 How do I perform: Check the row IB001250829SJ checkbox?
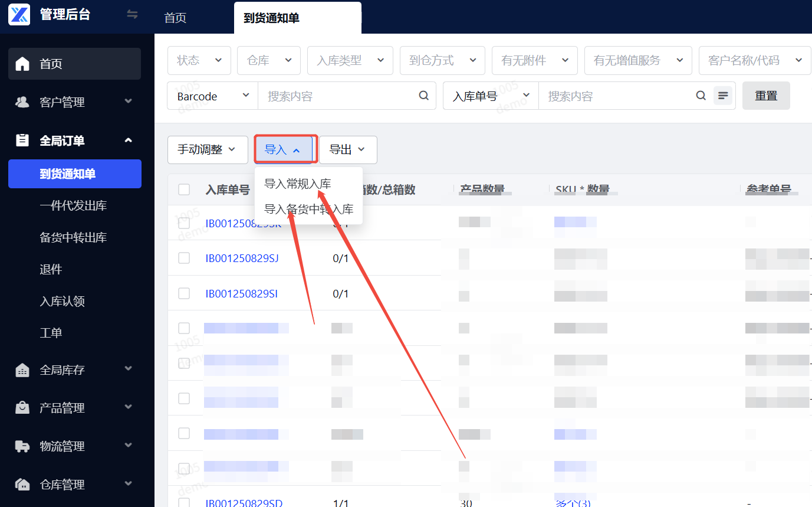click(184, 258)
